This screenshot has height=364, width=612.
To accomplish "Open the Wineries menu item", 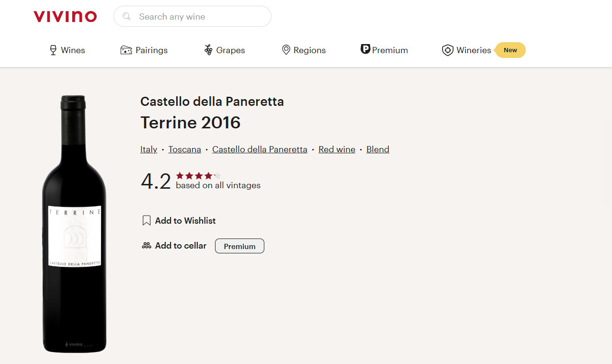I will point(474,50).
